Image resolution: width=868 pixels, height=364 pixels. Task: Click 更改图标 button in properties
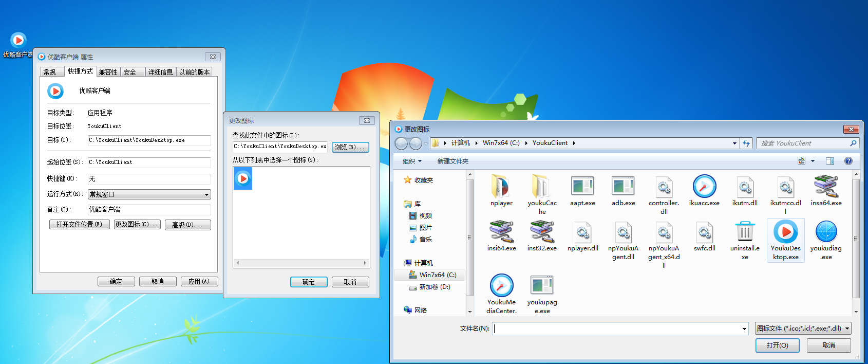click(x=137, y=225)
